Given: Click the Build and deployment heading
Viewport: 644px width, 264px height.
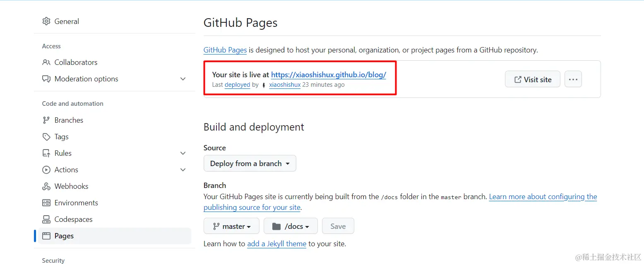Looking at the screenshot, I should coord(254,127).
